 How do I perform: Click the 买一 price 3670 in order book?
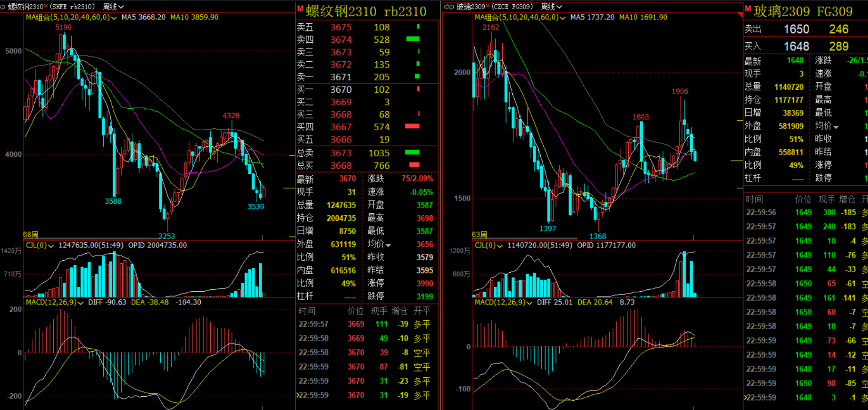pos(341,90)
